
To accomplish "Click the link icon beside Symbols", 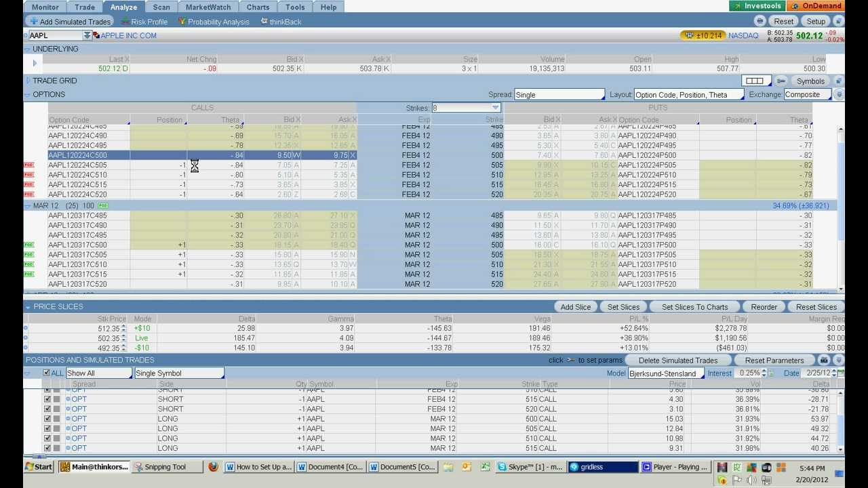I will (x=781, y=81).
